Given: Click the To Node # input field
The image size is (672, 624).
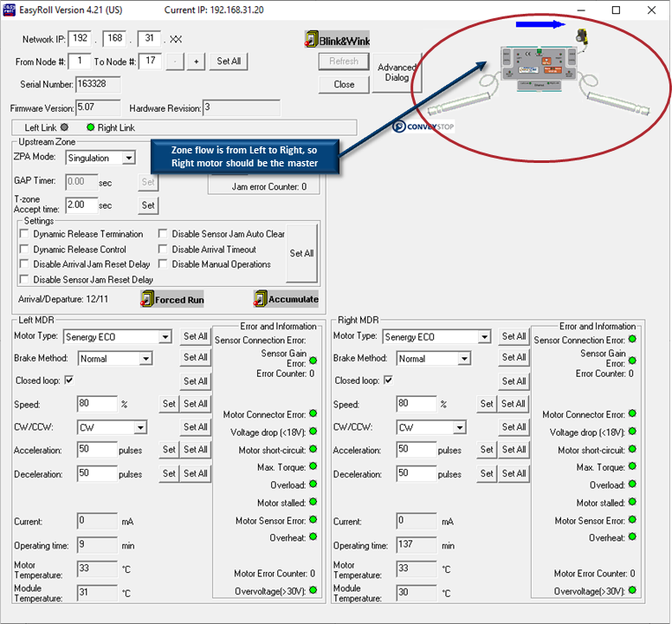Looking at the screenshot, I should [x=150, y=61].
